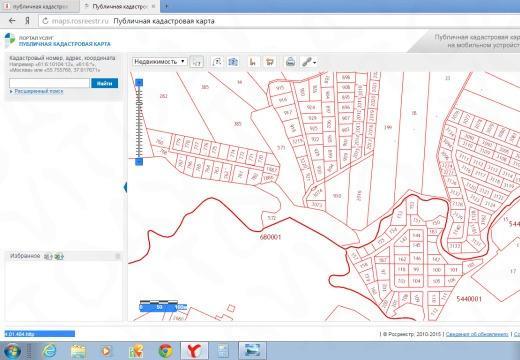
Task: Click the zoom-to-rectangle selection tool
Action: 197,62
